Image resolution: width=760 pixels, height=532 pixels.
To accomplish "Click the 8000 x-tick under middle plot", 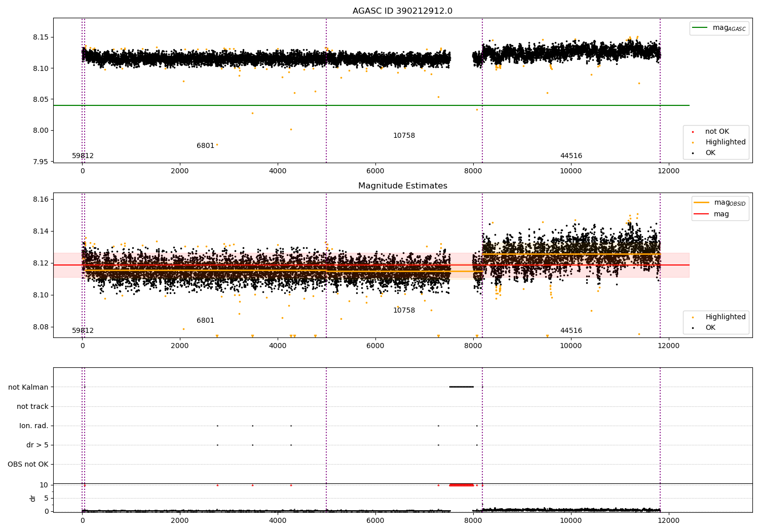I will [x=473, y=346].
